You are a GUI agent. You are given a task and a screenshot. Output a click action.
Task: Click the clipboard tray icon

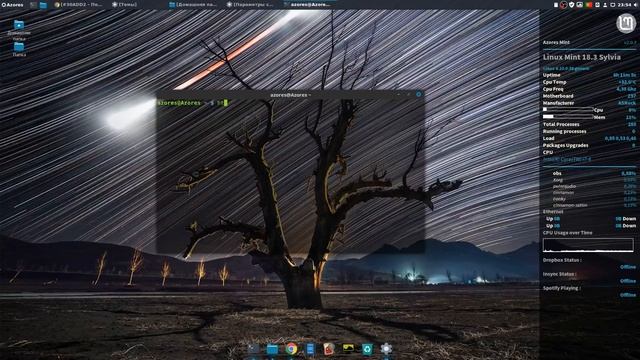556,5
